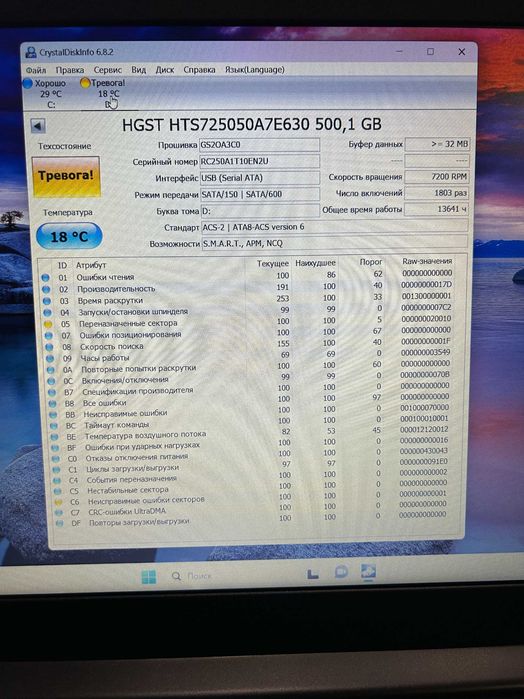Click status icon for BC Таймаут команды
Image resolution: width=524 pixels, height=699 pixels.
tap(54, 426)
